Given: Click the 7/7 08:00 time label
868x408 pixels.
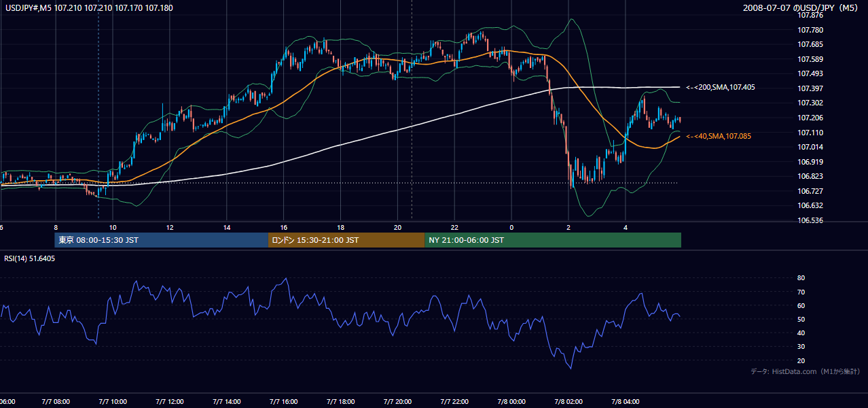Looking at the screenshot, I should click(56, 402).
